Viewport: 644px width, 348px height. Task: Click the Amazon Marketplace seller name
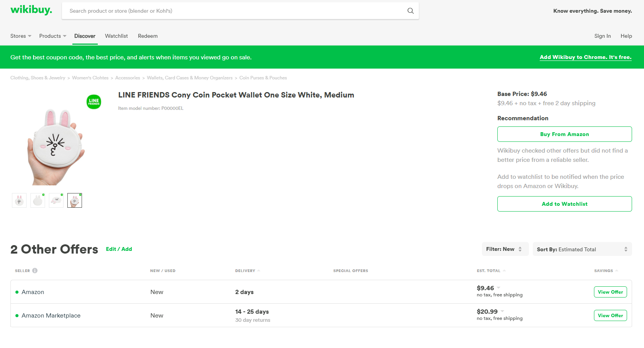51,316
